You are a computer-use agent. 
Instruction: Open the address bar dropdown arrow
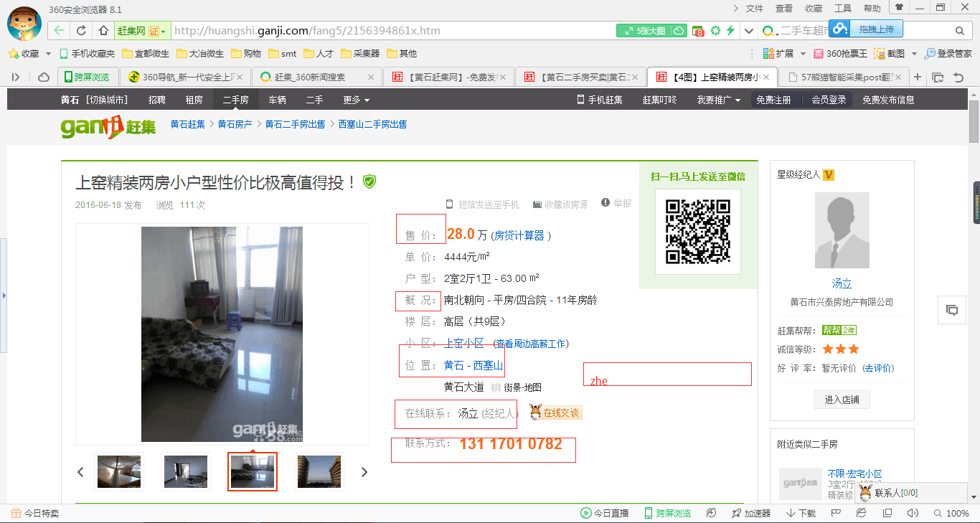(x=749, y=31)
